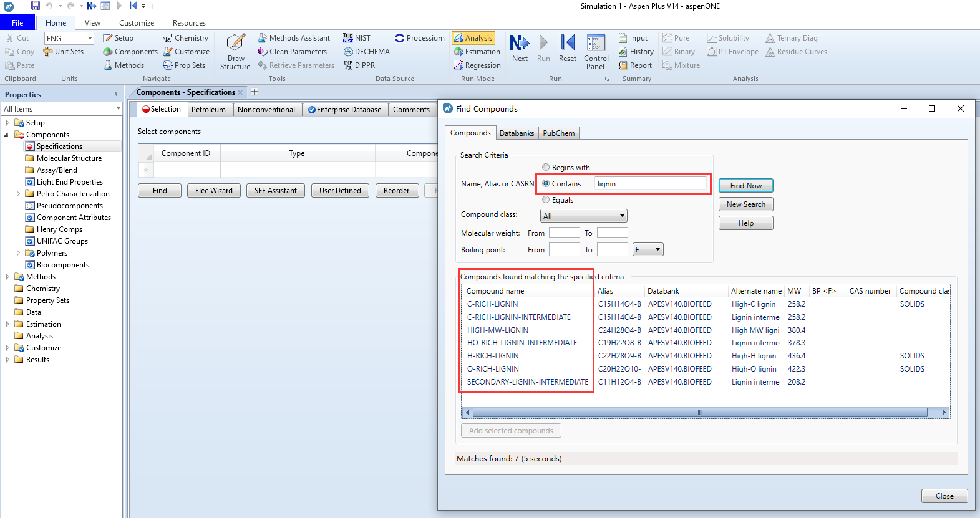
Task: Open the Control Panel icon
Action: 596,52
